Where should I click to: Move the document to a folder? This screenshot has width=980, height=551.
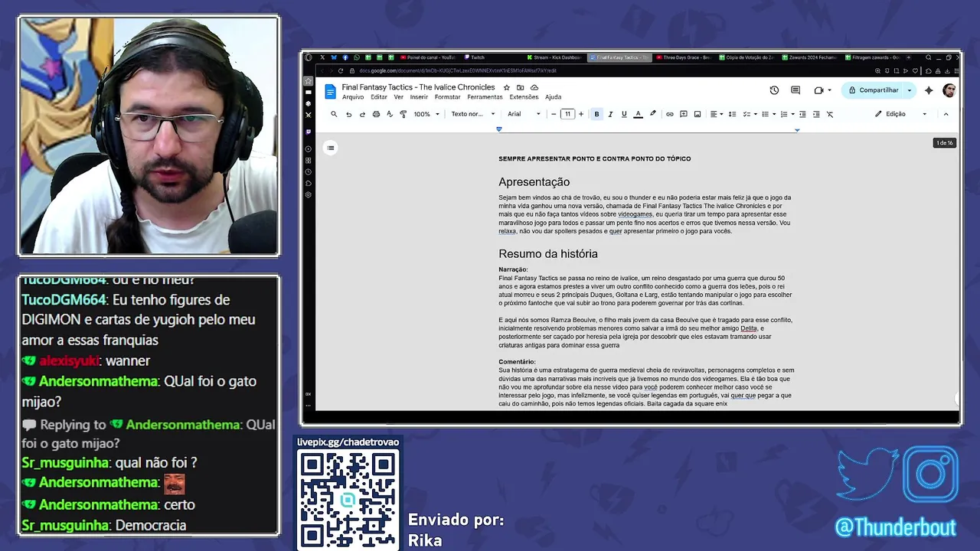tap(520, 87)
